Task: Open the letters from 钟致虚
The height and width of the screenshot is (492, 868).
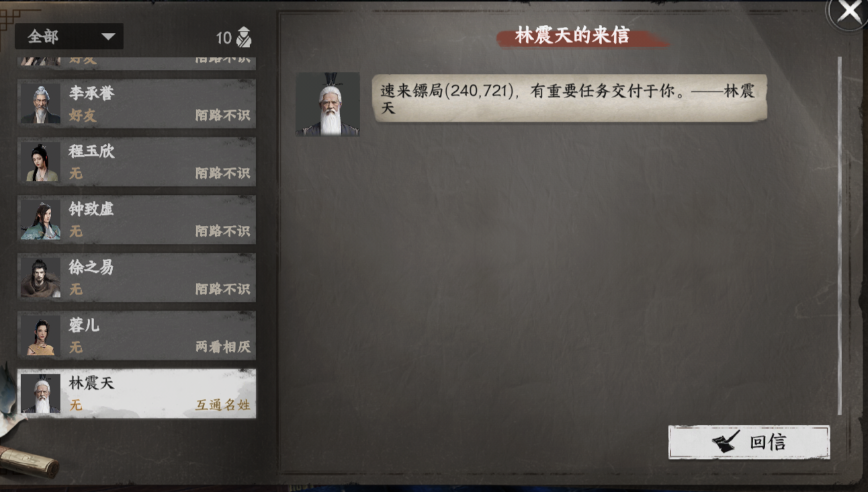Action: [x=136, y=220]
